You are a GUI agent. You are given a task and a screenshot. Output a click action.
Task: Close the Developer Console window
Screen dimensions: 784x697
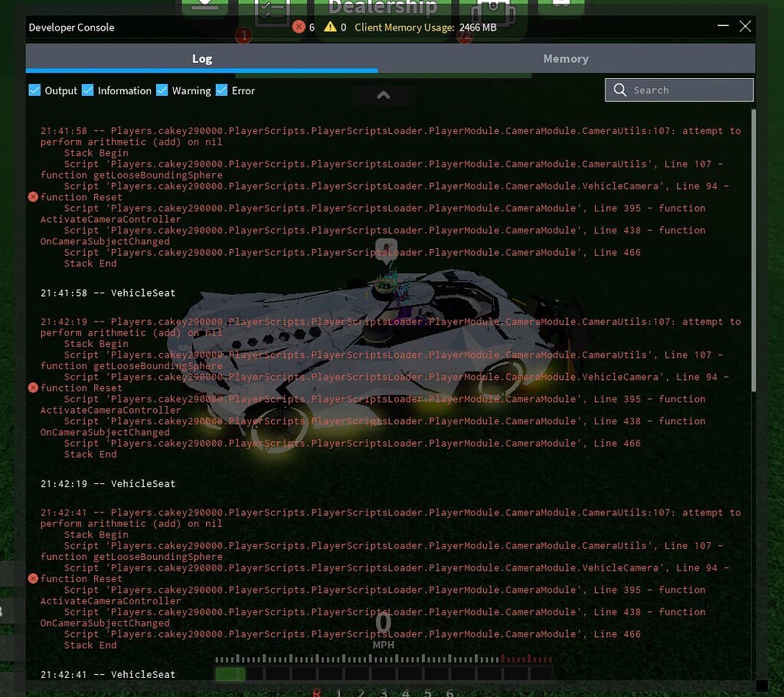[x=745, y=26]
